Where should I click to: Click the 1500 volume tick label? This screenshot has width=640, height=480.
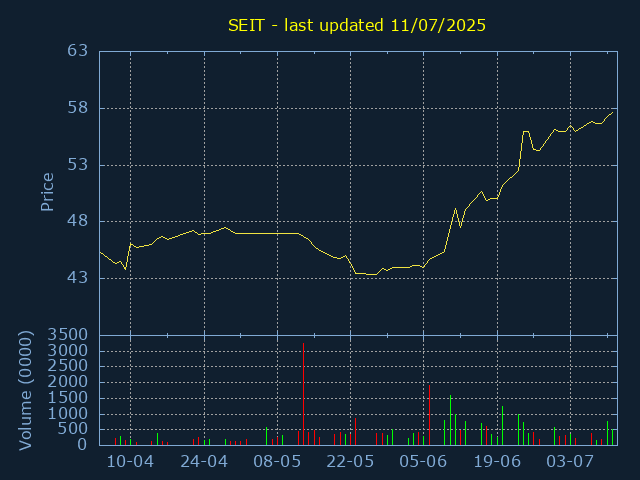click(68, 398)
